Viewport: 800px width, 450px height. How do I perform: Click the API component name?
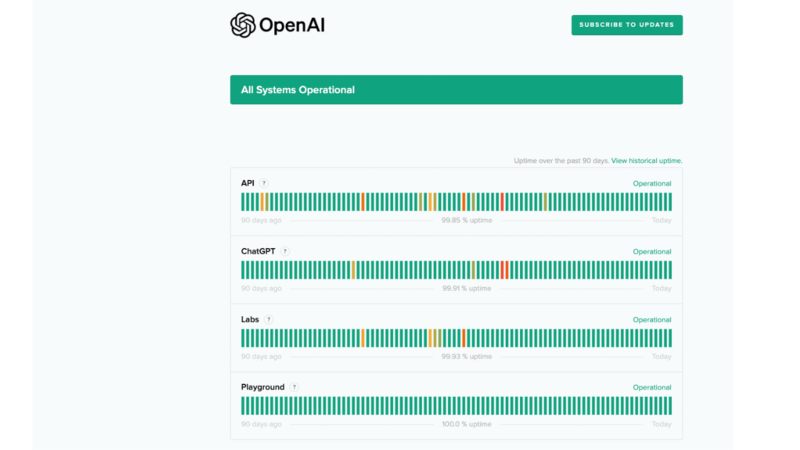click(247, 183)
